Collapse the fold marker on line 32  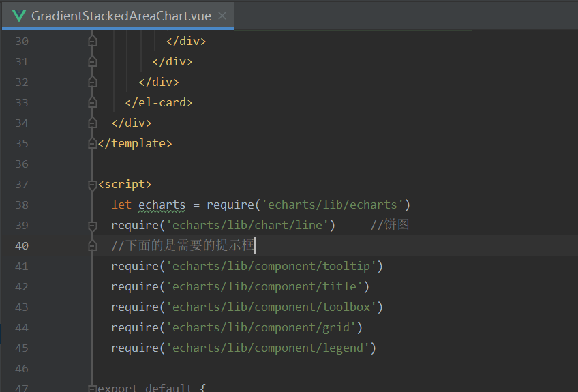[x=93, y=82]
